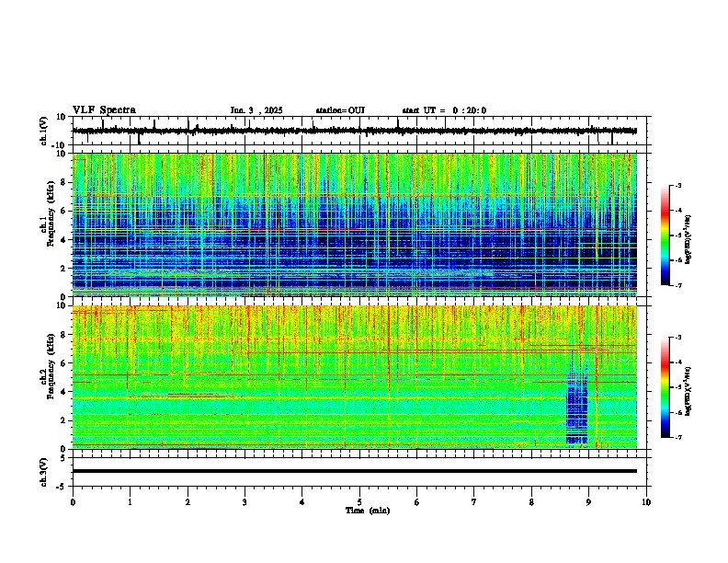Viewport: 728px width, 563px height.
Task: Click the "-3" label on ch.2 color bar
Action: click(677, 338)
